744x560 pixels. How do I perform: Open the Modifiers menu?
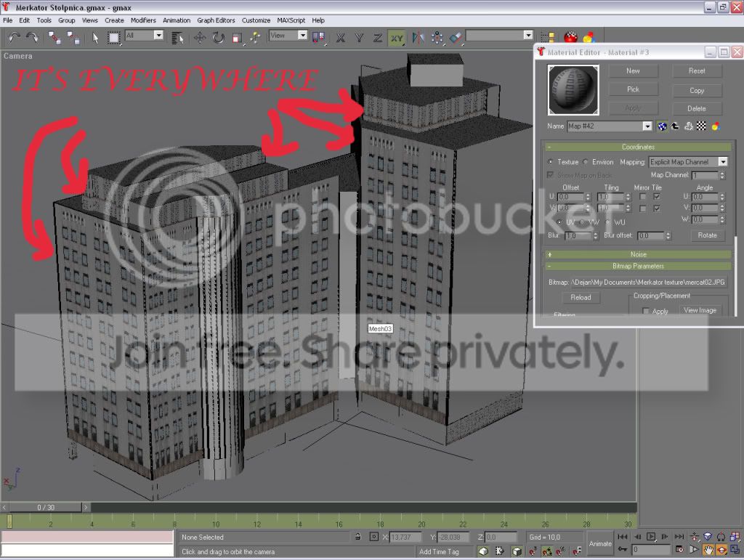143,20
